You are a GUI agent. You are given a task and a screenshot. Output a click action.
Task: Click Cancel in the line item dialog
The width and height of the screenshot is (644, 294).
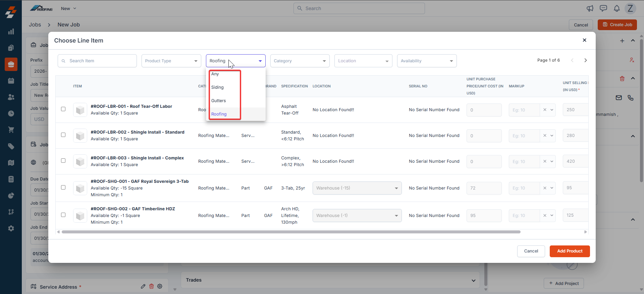tap(531, 251)
